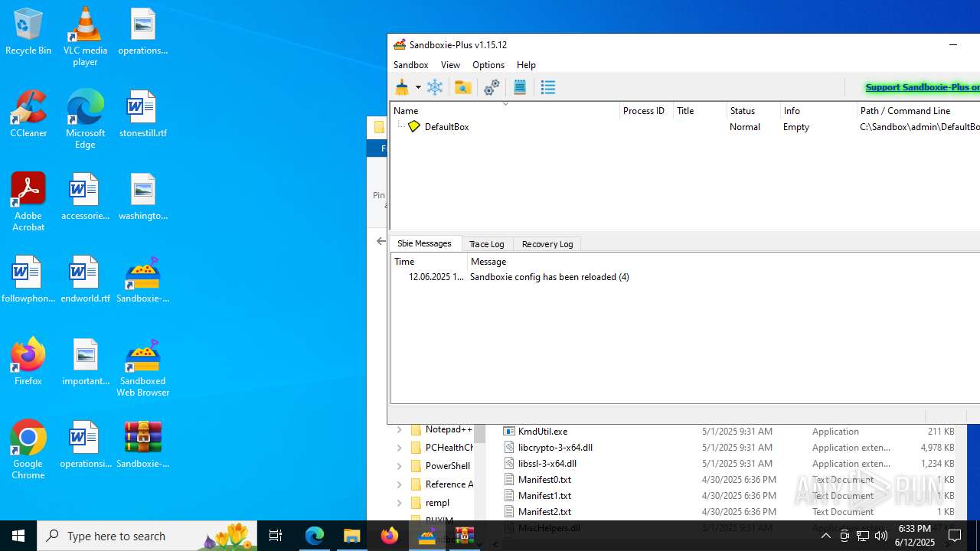The width and height of the screenshot is (980, 551).
Task: Click the taskbar search box
Action: pyautogui.click(x=147, y=536)
